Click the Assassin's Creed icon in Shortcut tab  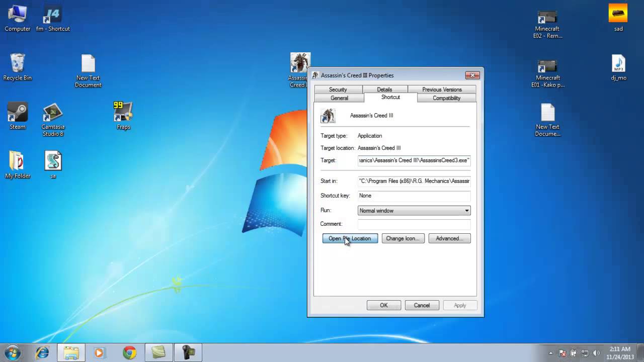(328, 116)
